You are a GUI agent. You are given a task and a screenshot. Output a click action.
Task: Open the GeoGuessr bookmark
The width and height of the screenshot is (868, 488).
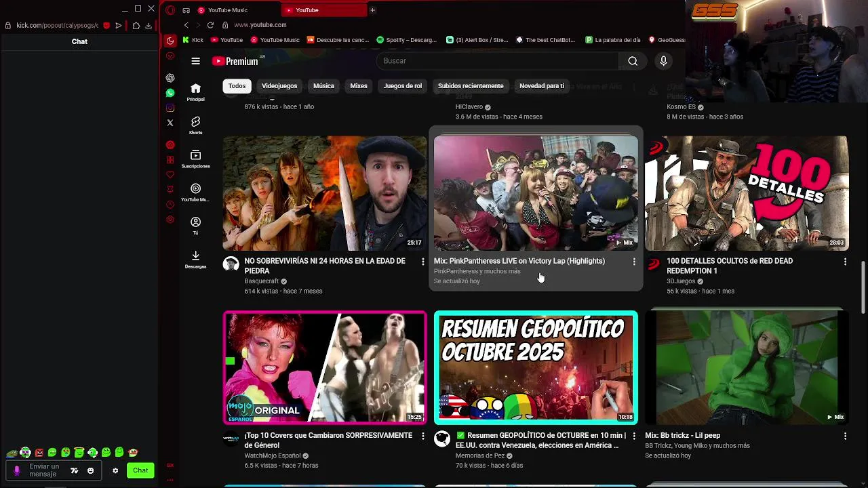pyautogui.click(x=667, y=40)
